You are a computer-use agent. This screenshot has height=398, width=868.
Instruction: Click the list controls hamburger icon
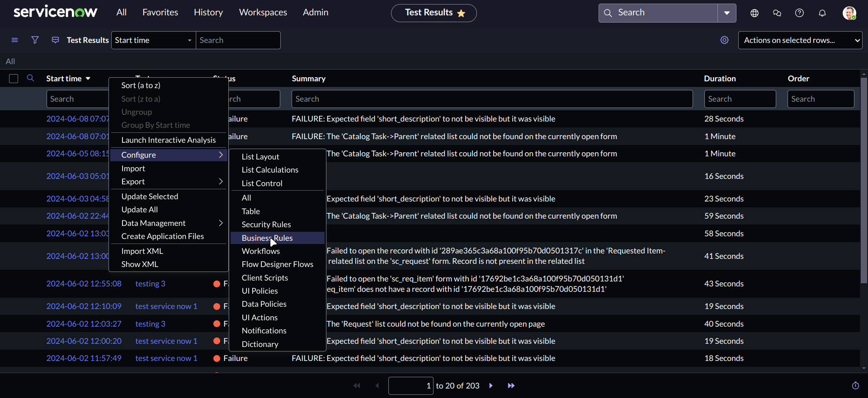coord(14,40)
